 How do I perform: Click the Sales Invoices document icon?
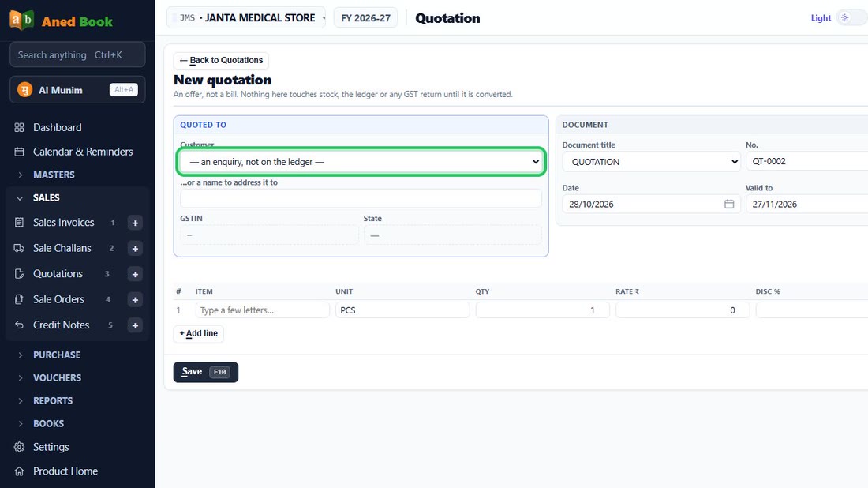pyautogui.click(x=20, y=223)
